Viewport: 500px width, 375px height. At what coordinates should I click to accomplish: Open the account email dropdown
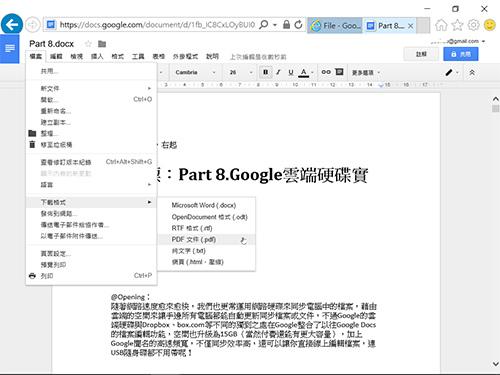pyautogui.click(x=459, y=41)
